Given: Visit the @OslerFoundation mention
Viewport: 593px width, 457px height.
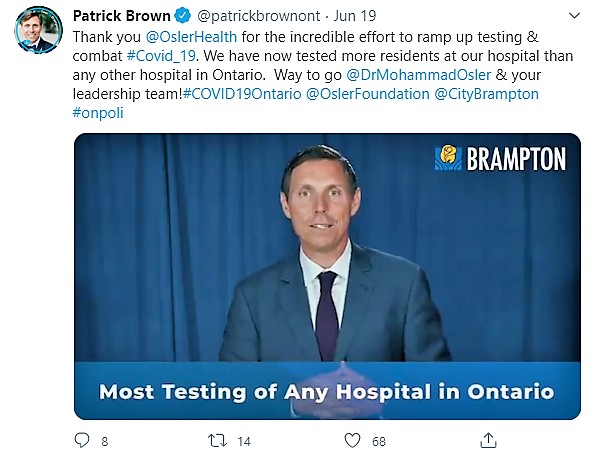Looking at the screenshot, I should tap(368, 94).
